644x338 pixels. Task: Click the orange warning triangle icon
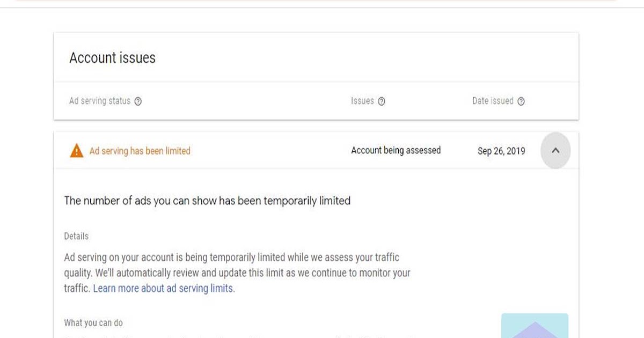pyautogui.click(x=76, y=150)
